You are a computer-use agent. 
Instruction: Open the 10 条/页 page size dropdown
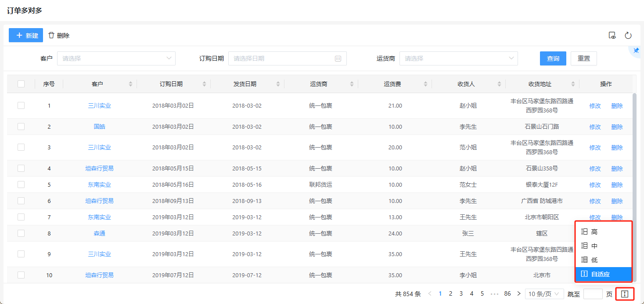(x=544, y=294)
